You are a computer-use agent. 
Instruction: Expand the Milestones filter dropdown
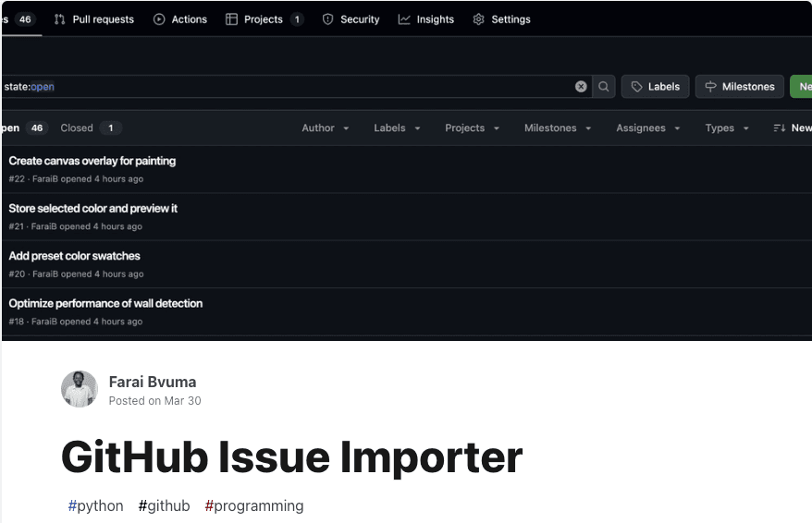point(558,128)
